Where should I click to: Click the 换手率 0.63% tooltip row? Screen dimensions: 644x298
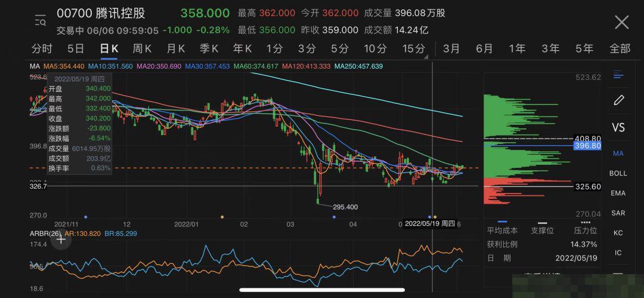tap(79, 168)
